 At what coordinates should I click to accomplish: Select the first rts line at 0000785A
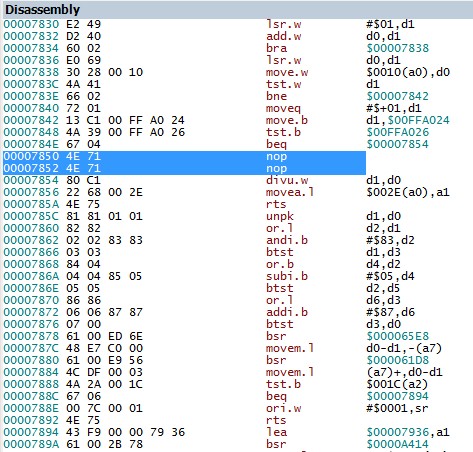pos(236,204)
